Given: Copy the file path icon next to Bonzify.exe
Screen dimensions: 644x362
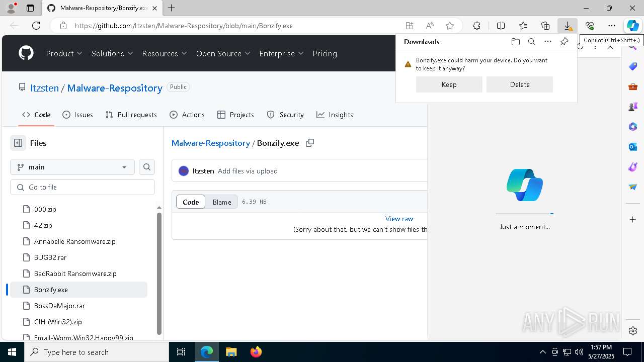Looking at the screenshot, I should click(x=310, y=143).
